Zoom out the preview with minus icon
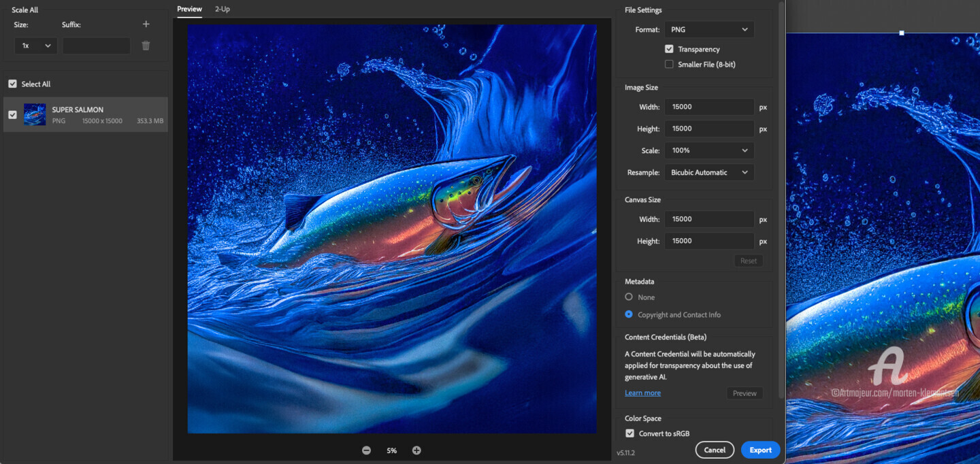Image resolution: width=980 pixels, height=464 pixels. [366, 450]
